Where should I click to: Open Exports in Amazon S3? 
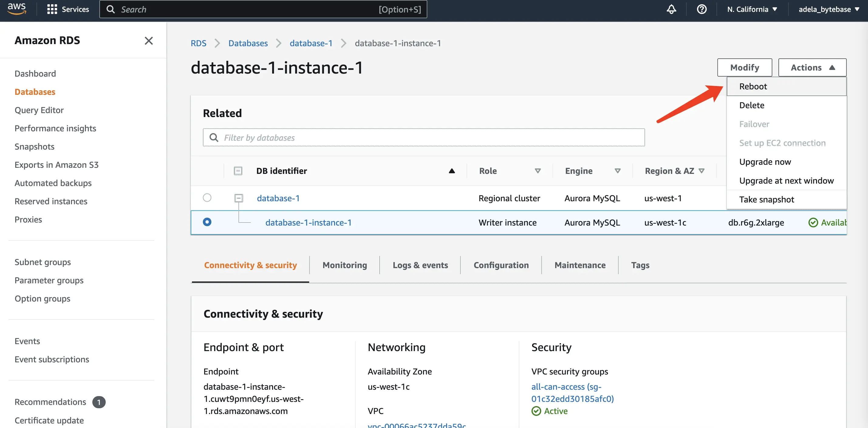(x=56, y=164)
